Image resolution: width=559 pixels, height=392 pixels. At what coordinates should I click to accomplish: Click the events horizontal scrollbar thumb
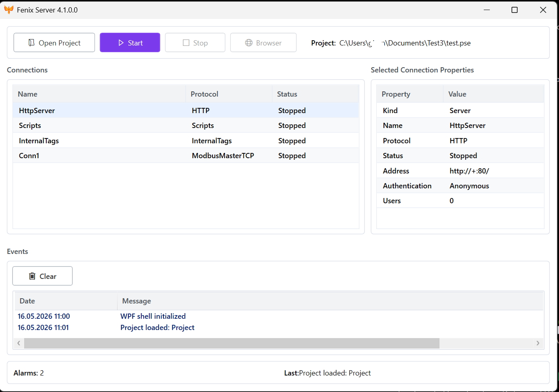[x=232, y=343]
